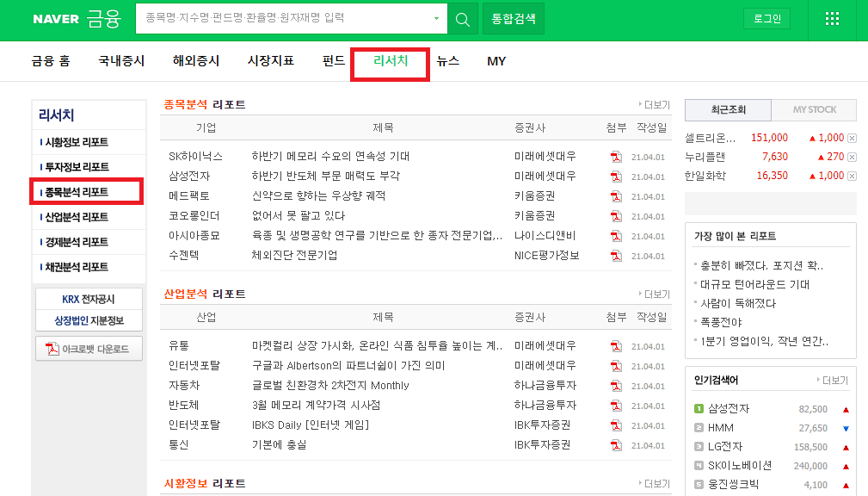Open report 없어서 못 팔고 있다
The height and width of the screenshot is (496, 868).
[298, 215]
